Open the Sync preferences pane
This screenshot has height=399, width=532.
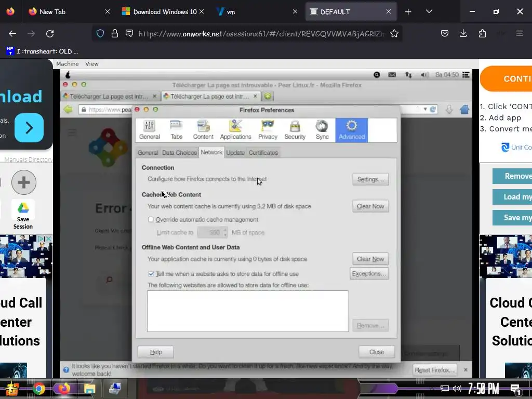[322, 130]
